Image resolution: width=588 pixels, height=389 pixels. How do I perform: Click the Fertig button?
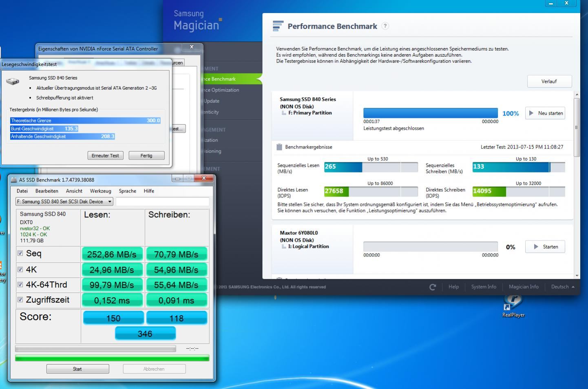(146, 155)
